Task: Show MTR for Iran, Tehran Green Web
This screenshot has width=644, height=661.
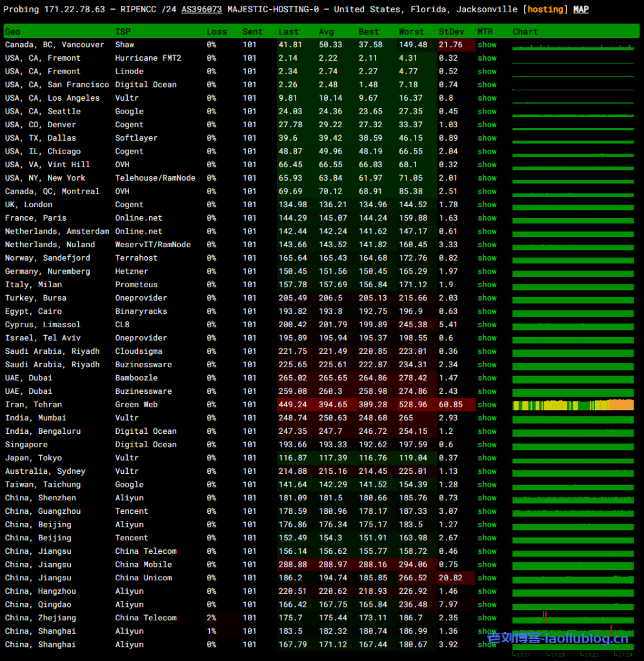Action: click(487, 405)
